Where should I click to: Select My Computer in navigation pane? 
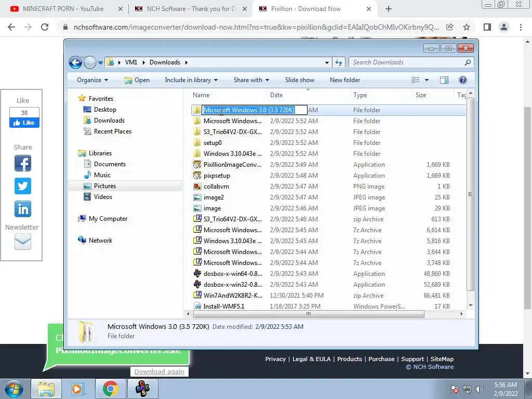tap(108, 219)
